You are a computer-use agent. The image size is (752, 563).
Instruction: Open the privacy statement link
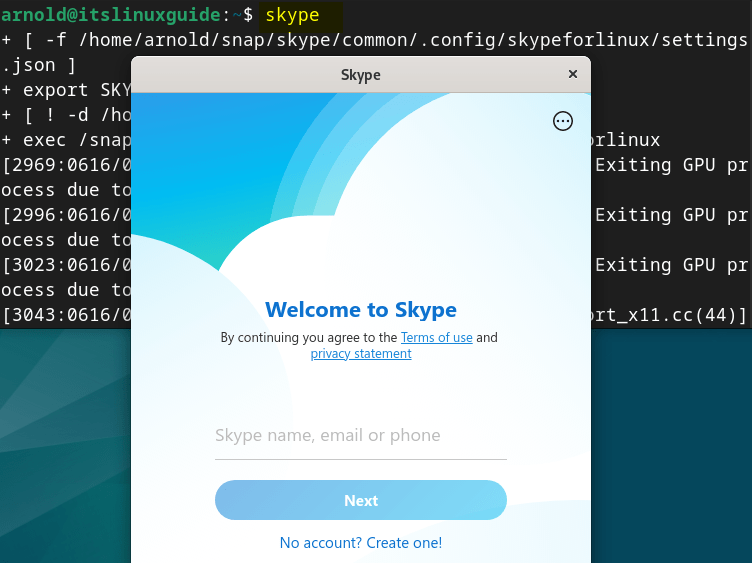361,353
